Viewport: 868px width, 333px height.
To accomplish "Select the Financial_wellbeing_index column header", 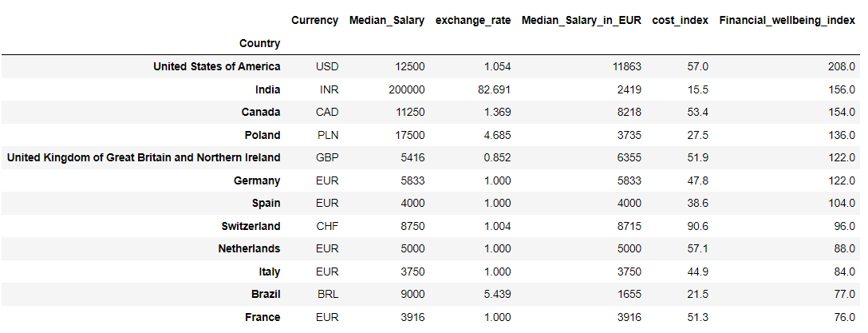I will tap(787, 21).
